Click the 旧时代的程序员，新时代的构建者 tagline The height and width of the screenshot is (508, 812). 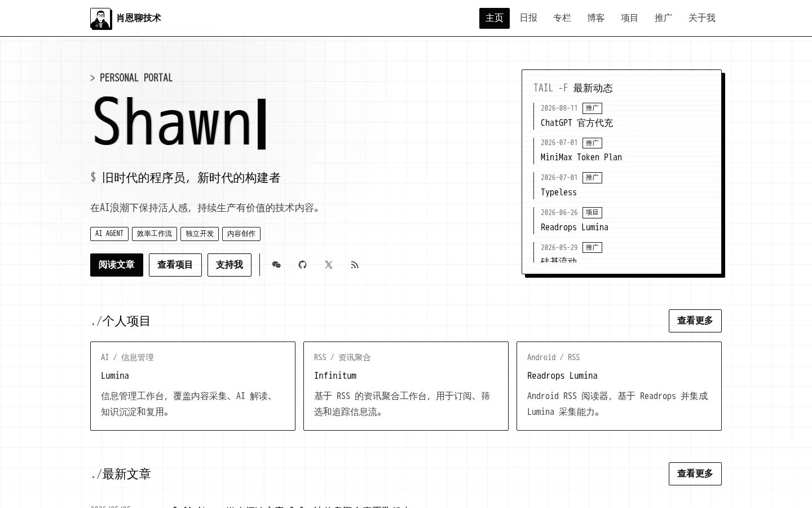(191, 178)
